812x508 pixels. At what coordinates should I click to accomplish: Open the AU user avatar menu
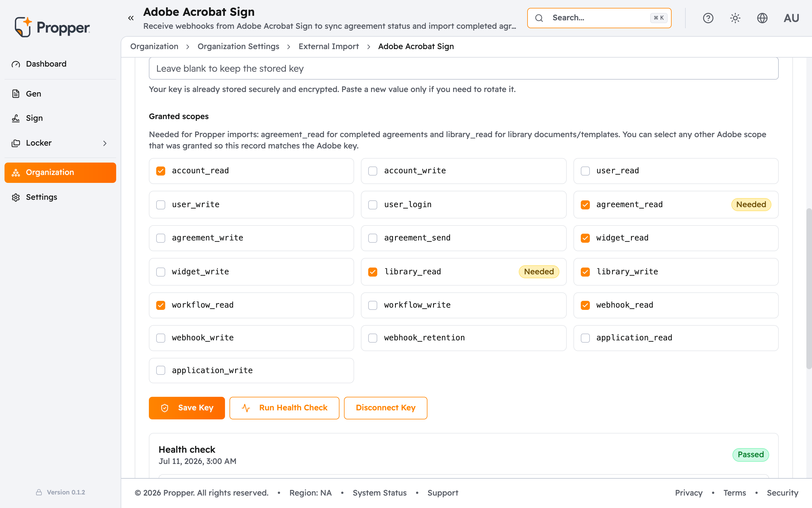tap(791, 18)
